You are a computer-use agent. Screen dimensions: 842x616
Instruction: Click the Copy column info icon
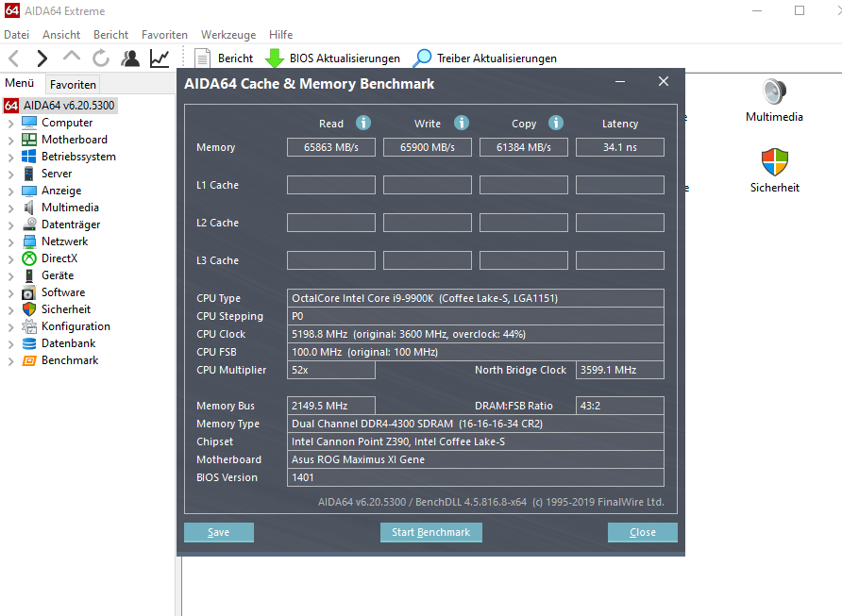[556, 123]
